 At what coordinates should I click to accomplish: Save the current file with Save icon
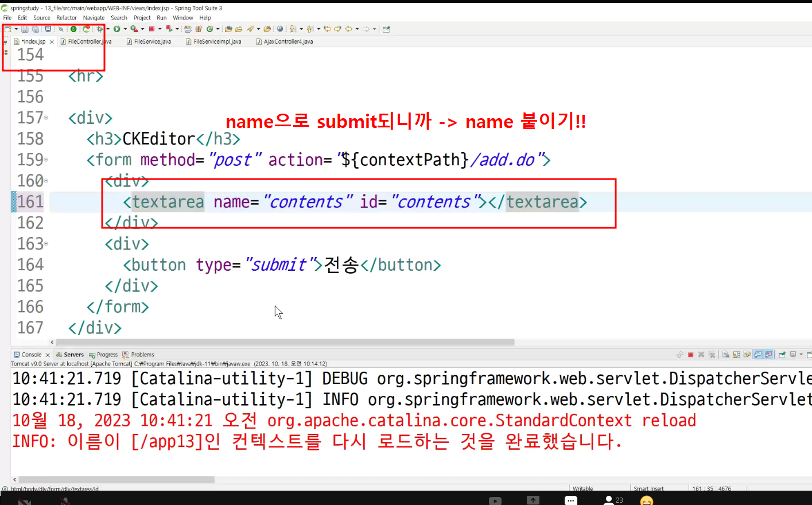25,29
